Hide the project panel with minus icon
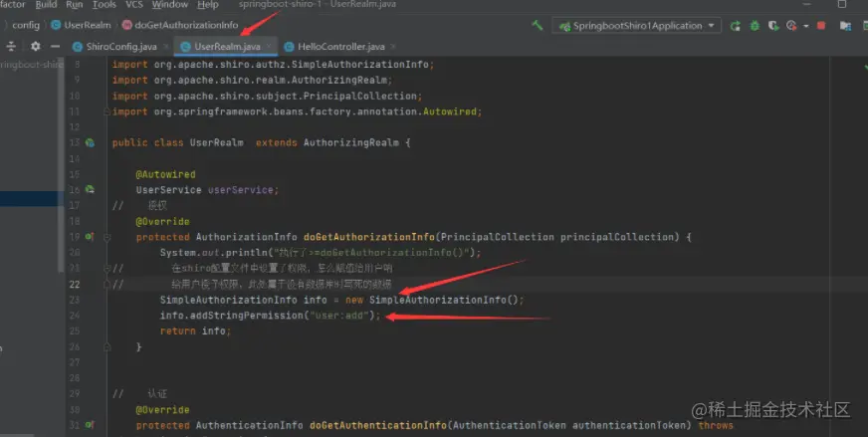The image size is (868, 437). (x=55, y=47)
